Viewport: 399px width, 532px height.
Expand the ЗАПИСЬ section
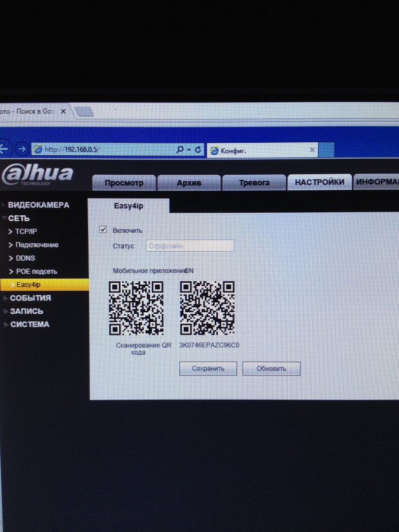27,311
